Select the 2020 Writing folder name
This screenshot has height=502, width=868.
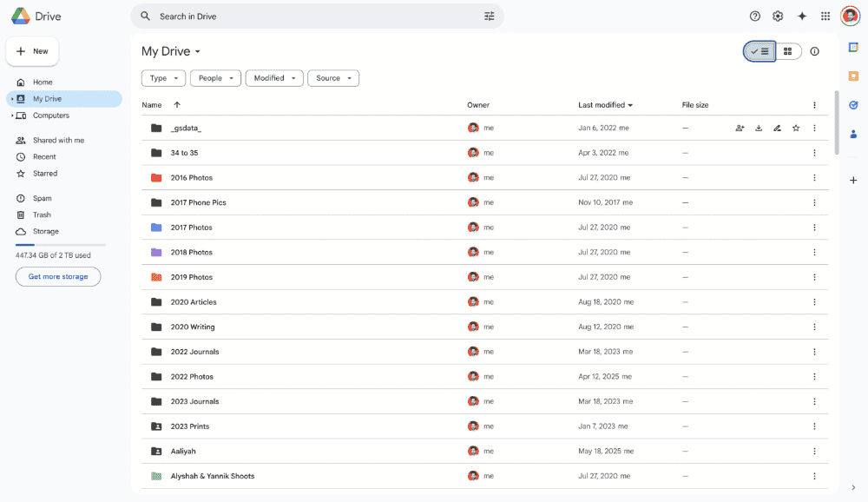tap(193, 327)
